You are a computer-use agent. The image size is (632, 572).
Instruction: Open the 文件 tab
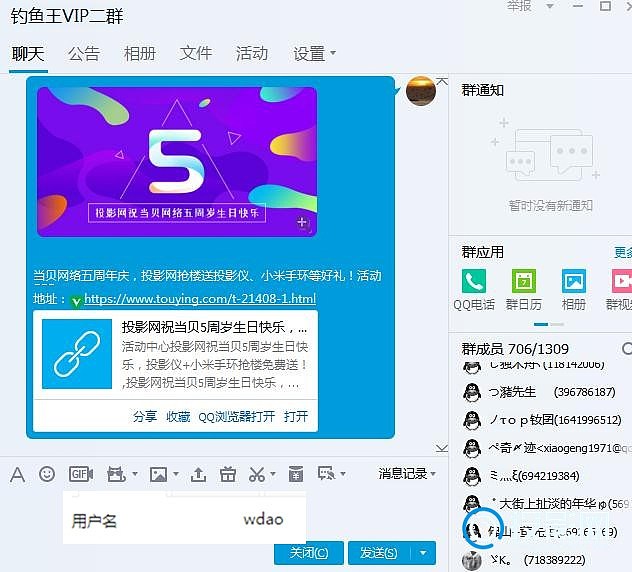point(195,54)
